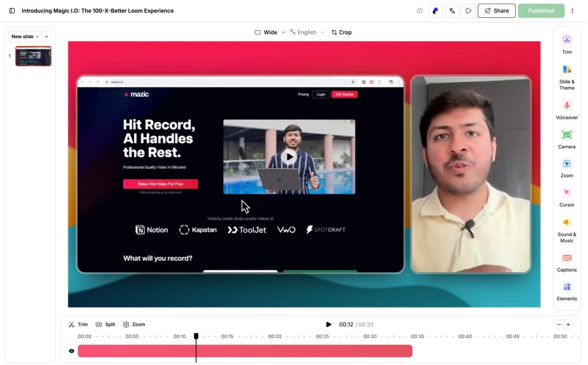Select the Cursor effects tool
Image resolution: width=588 pixels, height=365 pixels.
566,197
